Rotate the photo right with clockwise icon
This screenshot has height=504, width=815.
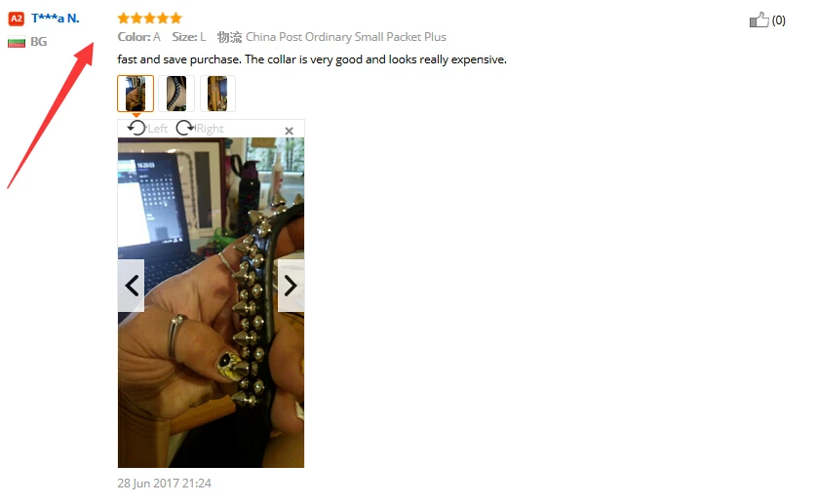[184, 128]
